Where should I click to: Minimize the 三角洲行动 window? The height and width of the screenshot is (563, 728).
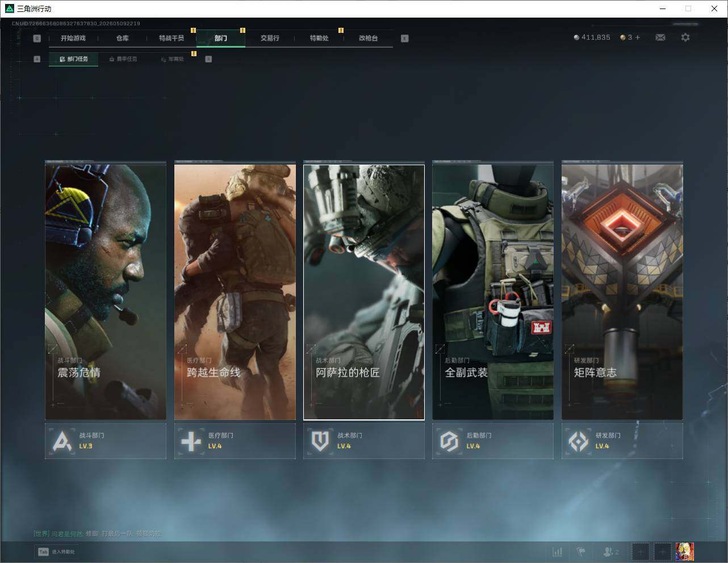pyautogui.click(x=663, y=9)
